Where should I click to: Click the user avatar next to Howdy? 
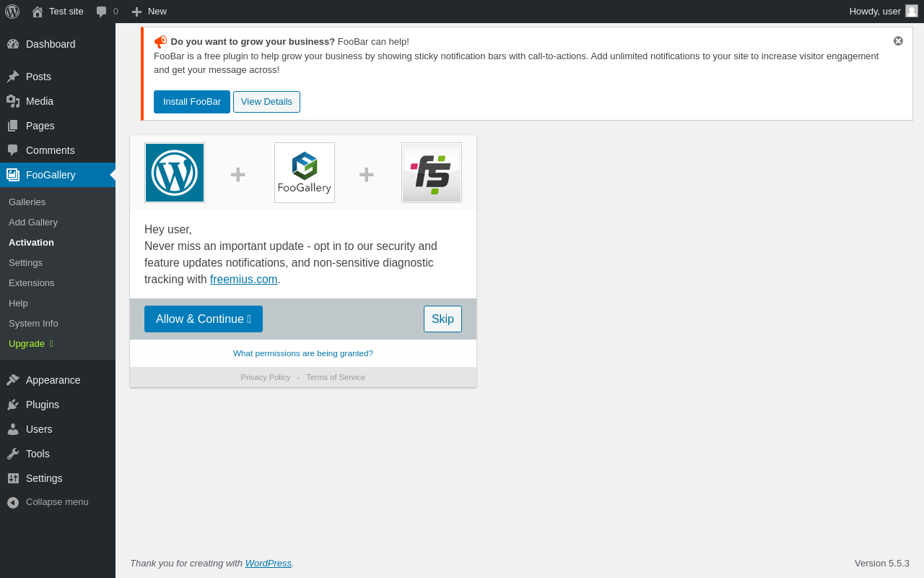click(x=912, y=11)
